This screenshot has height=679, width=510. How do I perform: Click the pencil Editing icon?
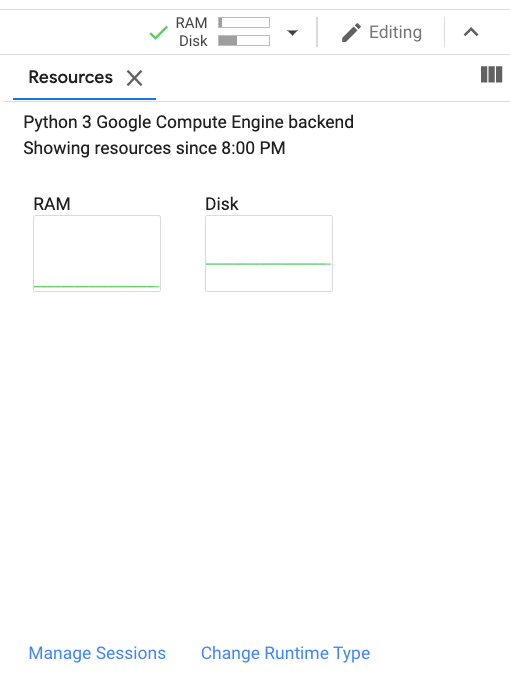[351, 32]
